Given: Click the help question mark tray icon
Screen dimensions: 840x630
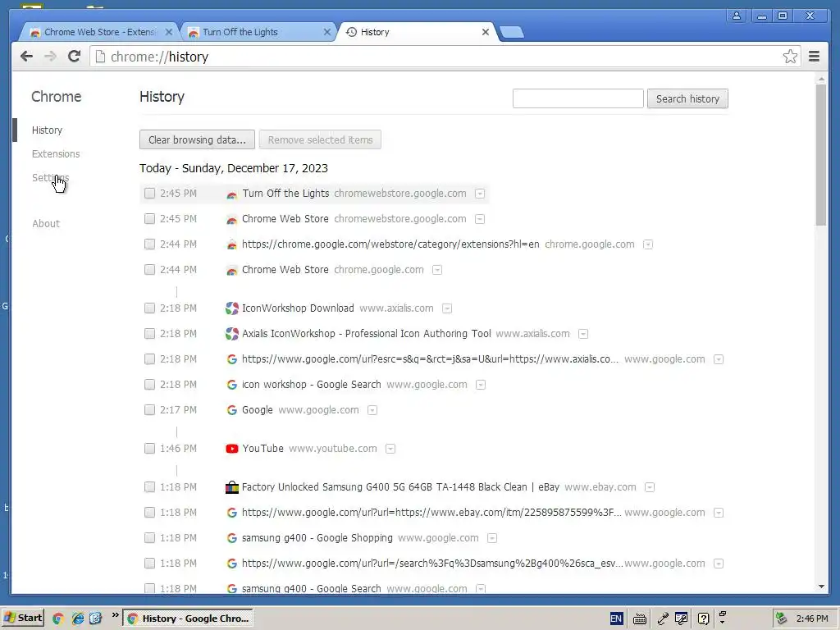Looking at the screenshot, I should 703,619.
